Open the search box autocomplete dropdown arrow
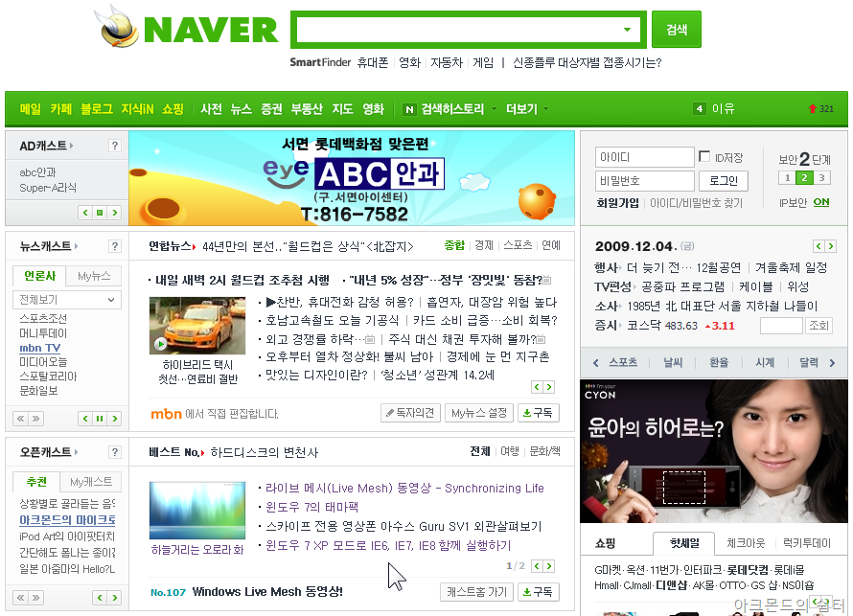The image size is (853, 616). click(627, 30)
